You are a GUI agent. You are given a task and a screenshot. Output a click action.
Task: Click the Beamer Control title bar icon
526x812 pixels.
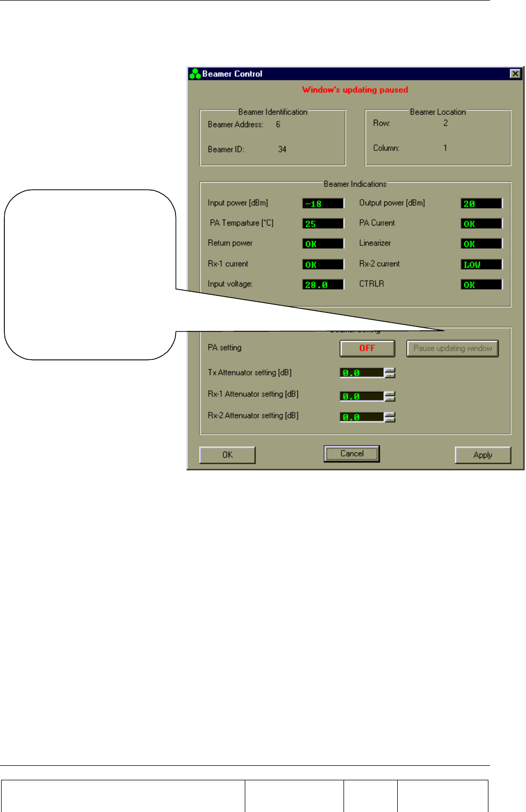click(x=195, y=74)
